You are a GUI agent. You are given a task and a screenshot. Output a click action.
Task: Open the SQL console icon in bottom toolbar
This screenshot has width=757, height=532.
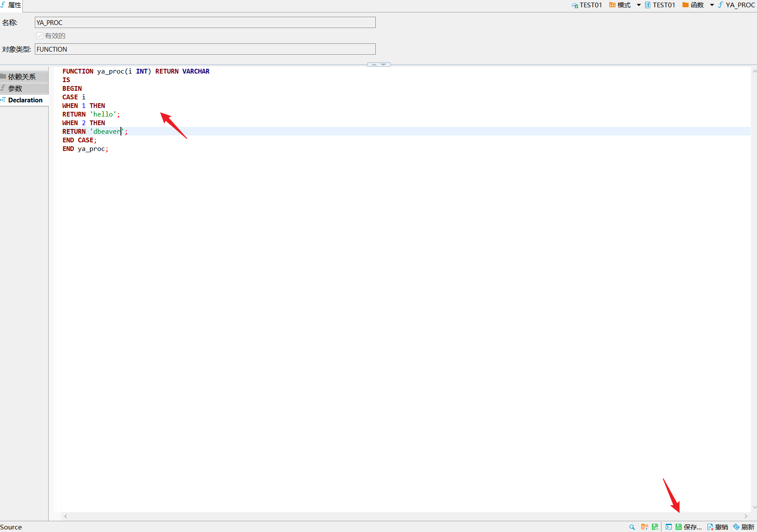tap(669, 527)
